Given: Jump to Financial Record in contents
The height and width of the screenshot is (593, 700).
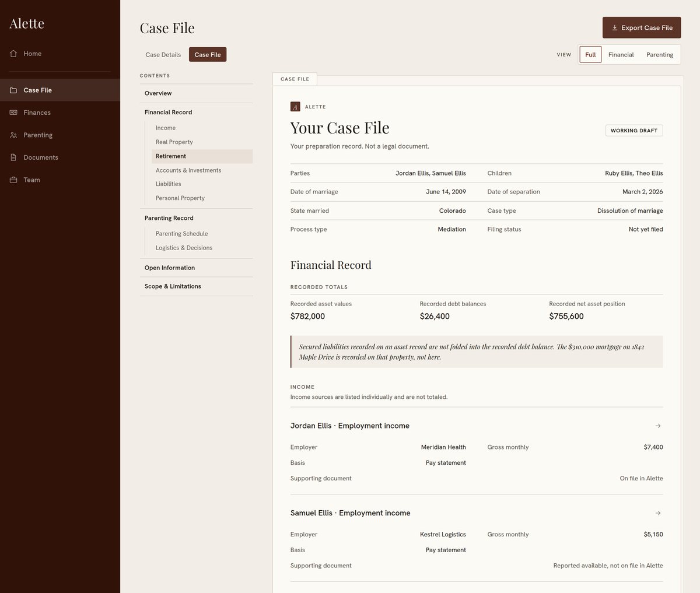Looking at the screenshot, I should pos(196,113).
